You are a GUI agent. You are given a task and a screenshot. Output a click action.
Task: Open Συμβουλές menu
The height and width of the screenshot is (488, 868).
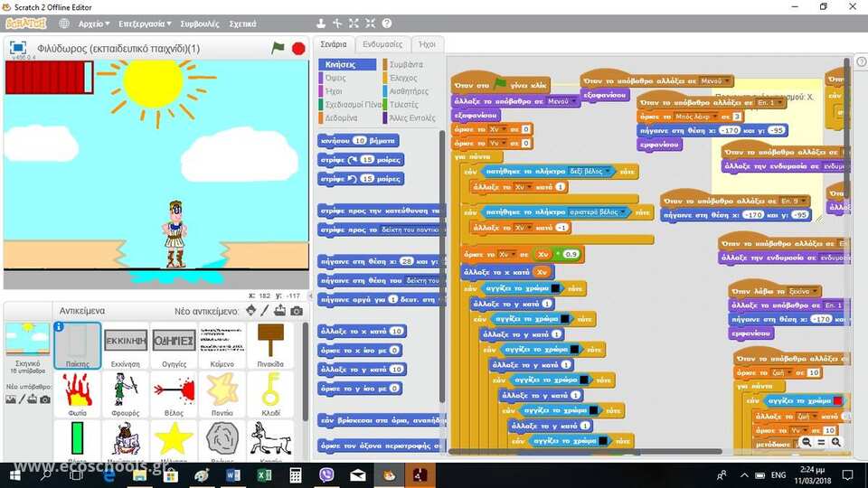(199, 23)
